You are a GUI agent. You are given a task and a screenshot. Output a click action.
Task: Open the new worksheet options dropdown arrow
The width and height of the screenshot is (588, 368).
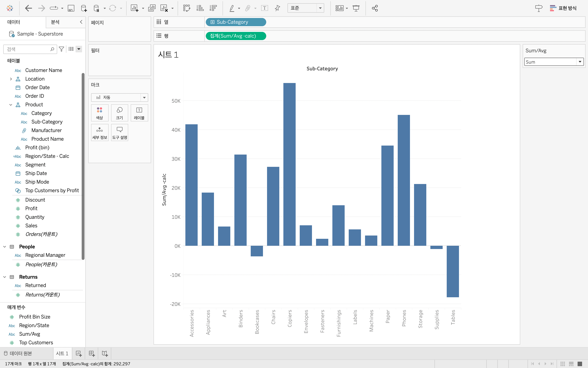[143, 9]
